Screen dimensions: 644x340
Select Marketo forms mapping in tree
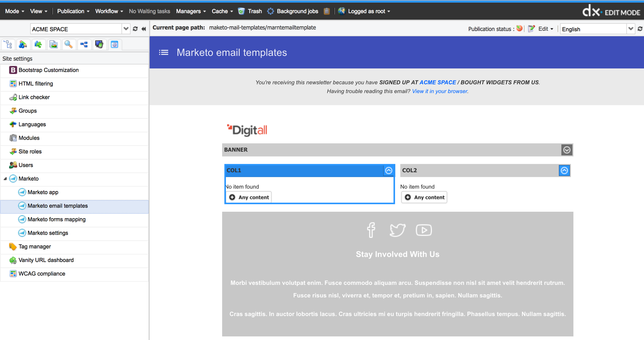click(56, 219)
